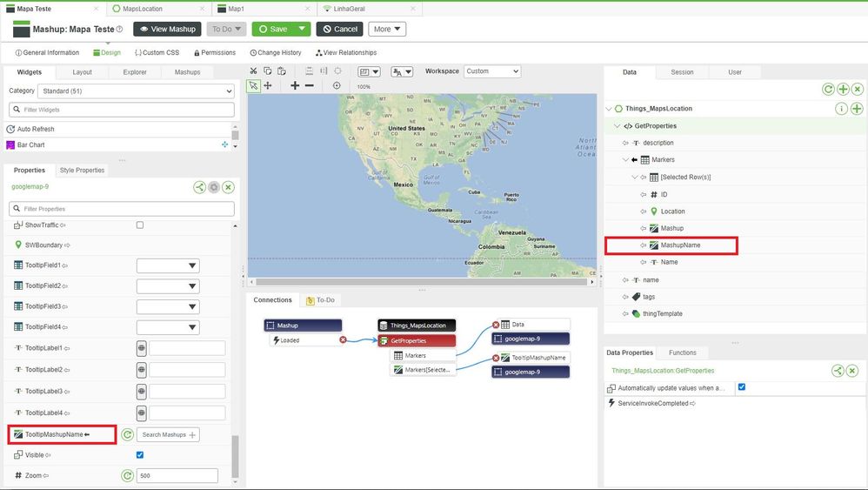Image resolution: width=868 pixels, height=490 pixels.
Task: Zoom out using the minus icon
Action: 309,85
